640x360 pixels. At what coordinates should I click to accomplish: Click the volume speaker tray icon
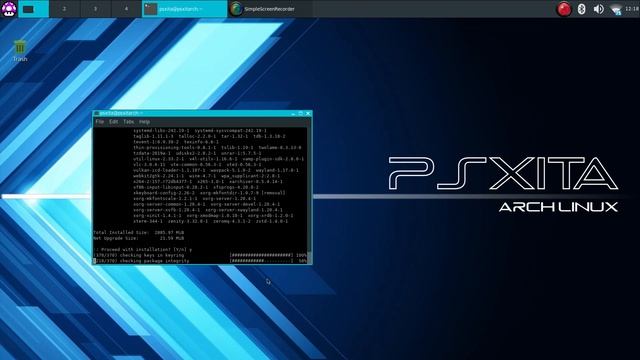click(x=598, y=9)
